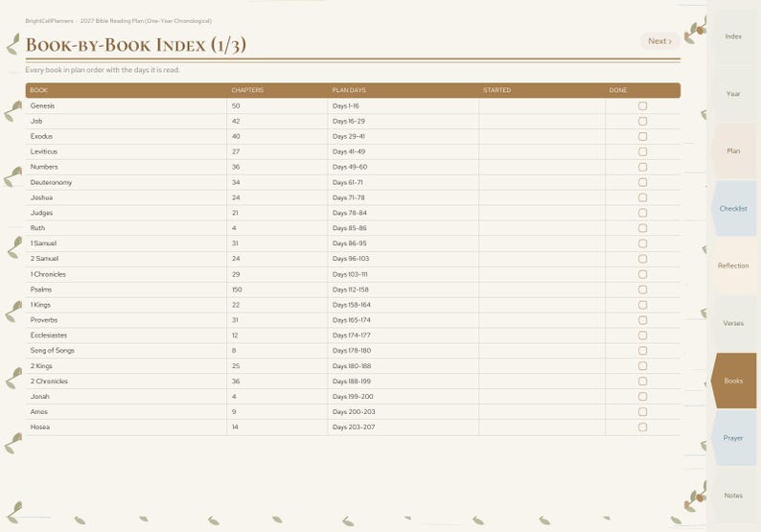Image resolution: width=761 pixels, height=532 pixels.
Task: Click the Started cell for Psalms
Action: point(542,289)
